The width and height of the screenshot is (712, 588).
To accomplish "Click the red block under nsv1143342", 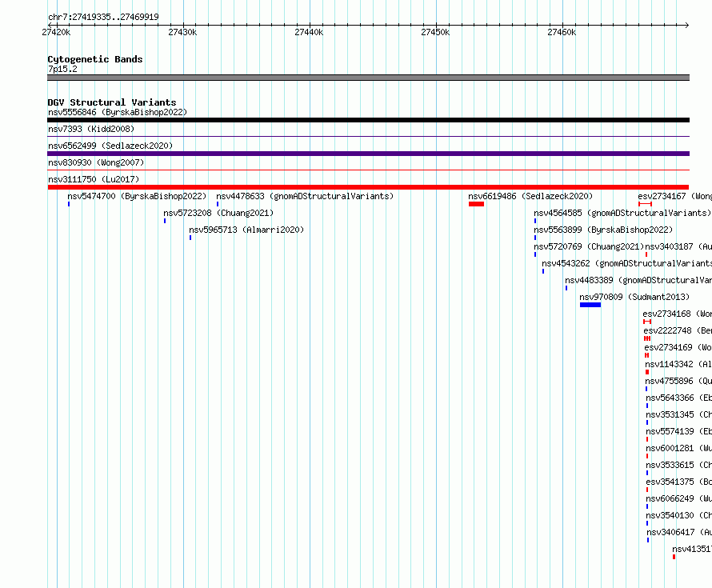I will coord(647,372).
